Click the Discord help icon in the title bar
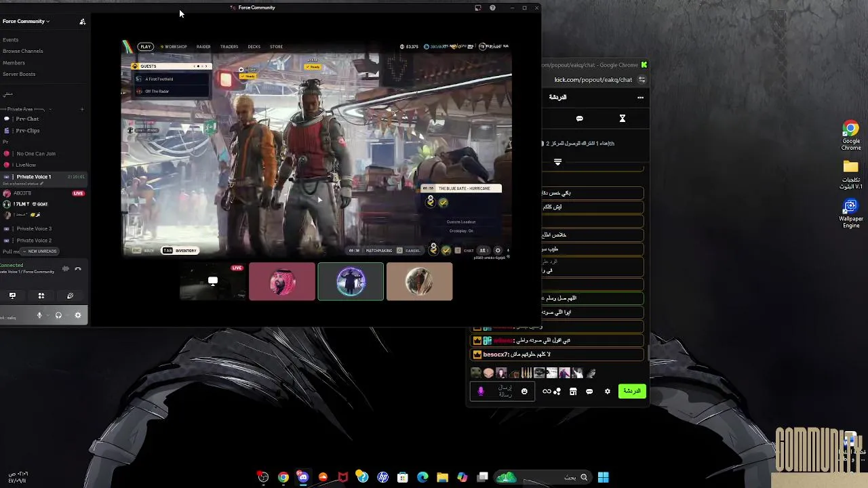 click(x=492, y=7)
